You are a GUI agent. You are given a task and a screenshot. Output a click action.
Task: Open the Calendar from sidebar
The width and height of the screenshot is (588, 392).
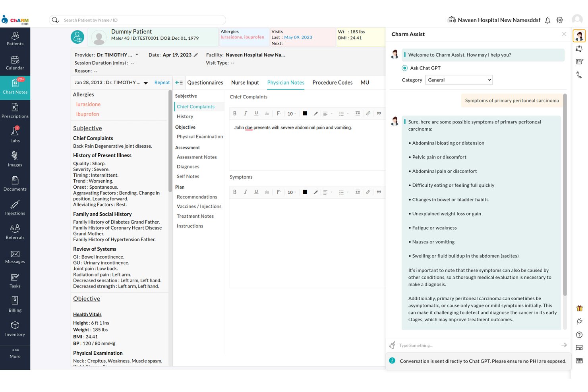(x=15, y=63)
